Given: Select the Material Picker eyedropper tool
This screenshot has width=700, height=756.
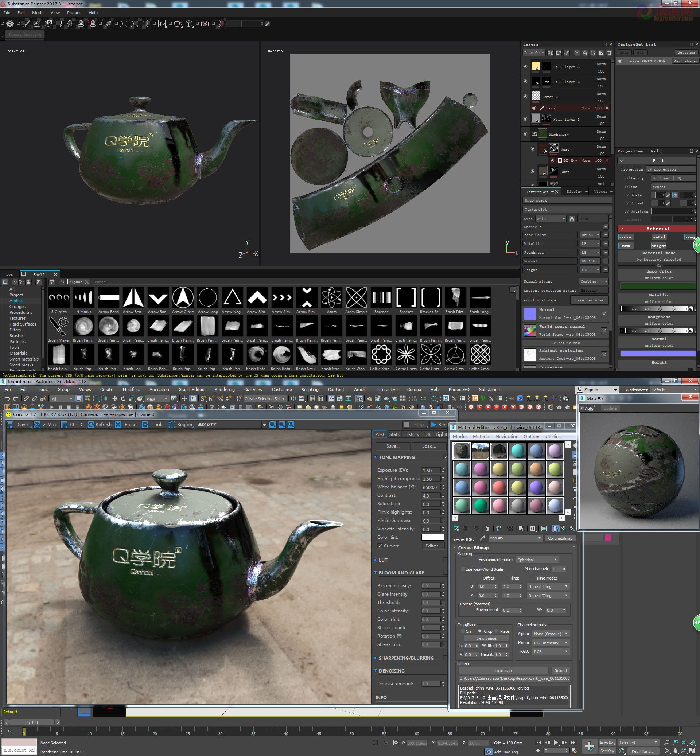Looking at the screenshot, I should click(108, 24).
